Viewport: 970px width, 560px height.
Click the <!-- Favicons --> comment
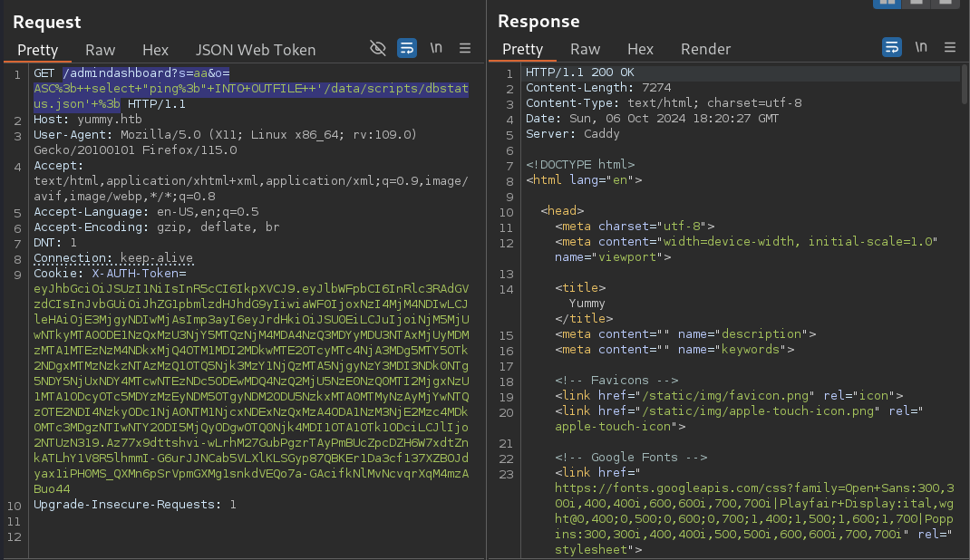(x=616, y=381)
